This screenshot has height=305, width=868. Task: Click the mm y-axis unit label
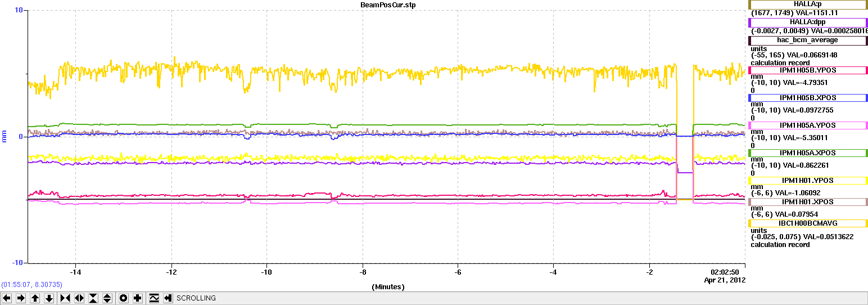[4, 136]
